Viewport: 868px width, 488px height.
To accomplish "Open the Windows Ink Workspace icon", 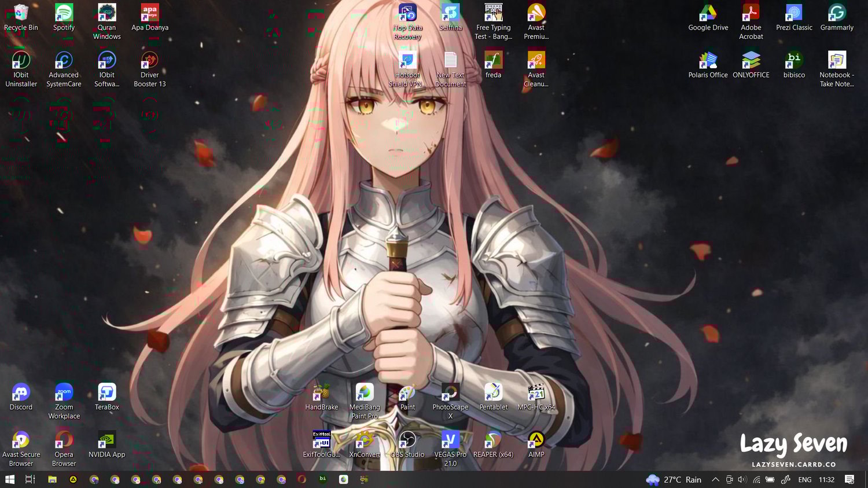I will (x=785, y=479).
